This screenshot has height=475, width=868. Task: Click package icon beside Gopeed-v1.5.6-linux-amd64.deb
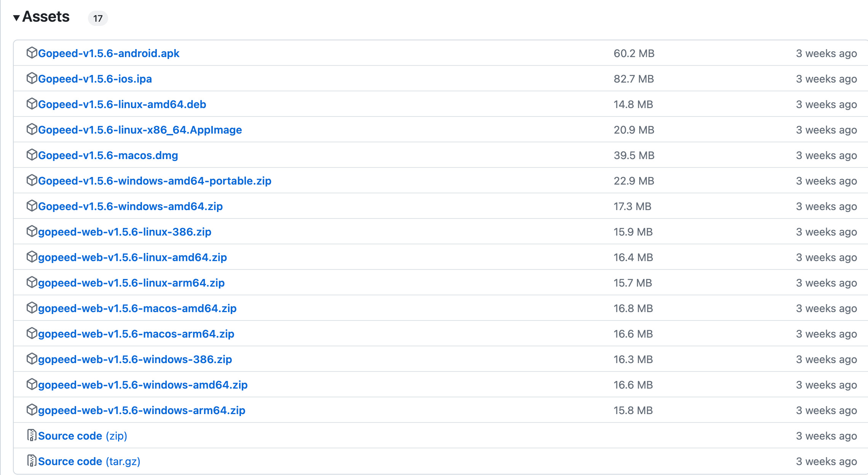[32, 104]
